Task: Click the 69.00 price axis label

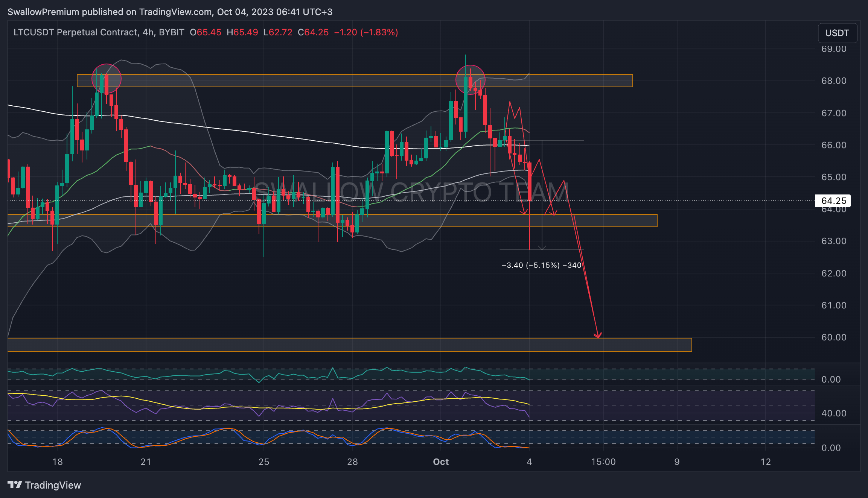Action: click(834, 49)
